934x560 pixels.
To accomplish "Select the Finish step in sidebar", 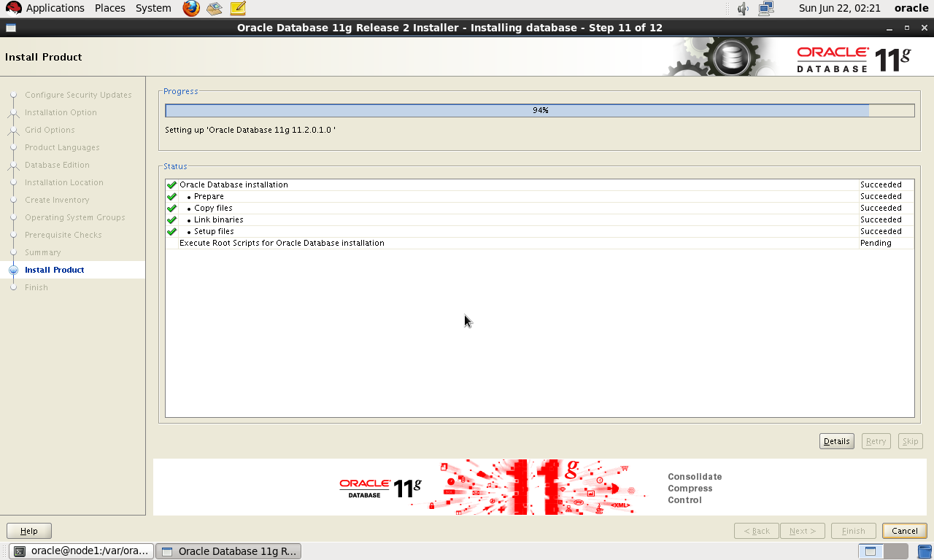I will point(36,287).
